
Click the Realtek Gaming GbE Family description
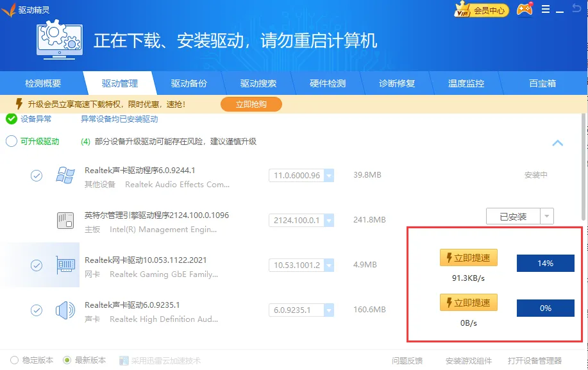pos(164,274)
